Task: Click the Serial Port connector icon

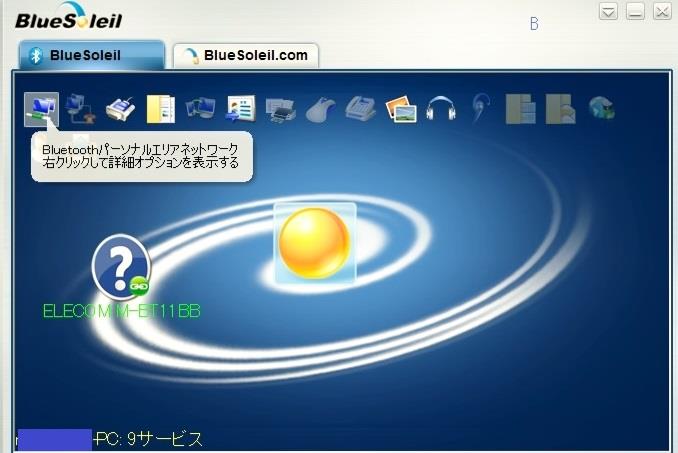Action: pyautogui.click(x=120, y=109)
